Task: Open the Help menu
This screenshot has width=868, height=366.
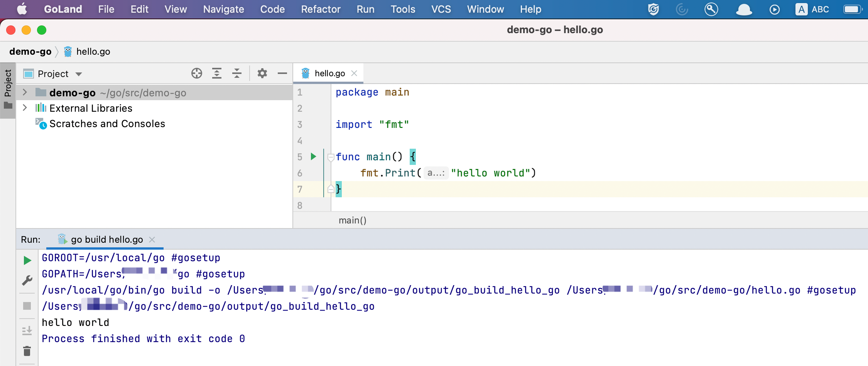Action: (530, 9)
